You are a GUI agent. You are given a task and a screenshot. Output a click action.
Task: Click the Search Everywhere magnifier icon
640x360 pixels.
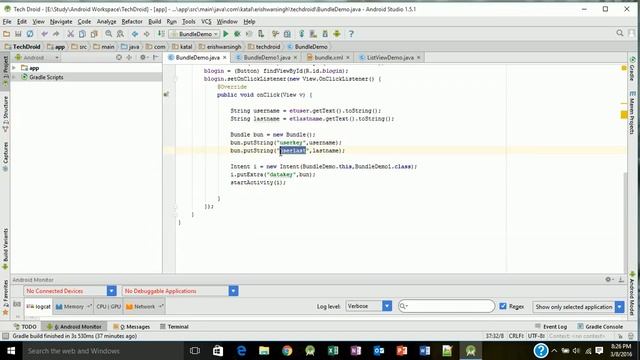pos(620,33)
